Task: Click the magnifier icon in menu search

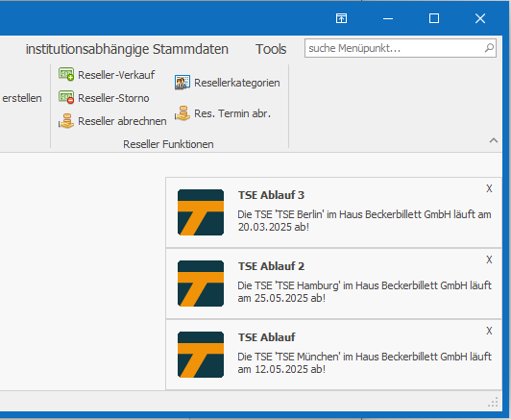Action: tap(489, 48)
